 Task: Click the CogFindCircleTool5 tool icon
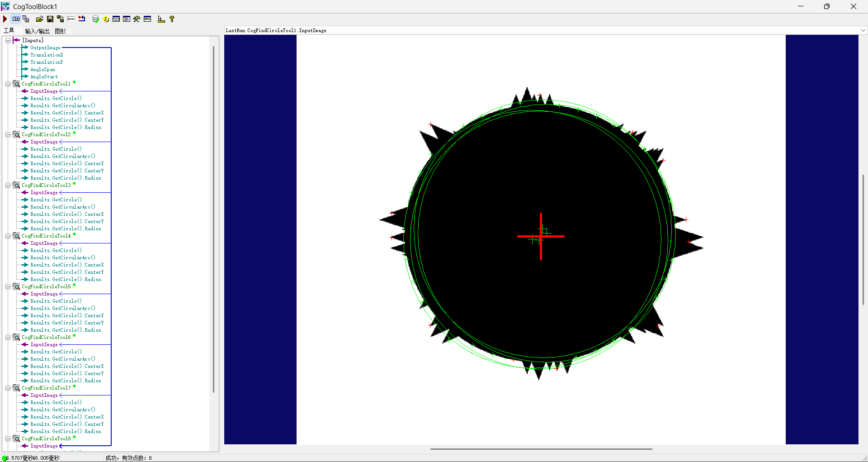point(16,286)
